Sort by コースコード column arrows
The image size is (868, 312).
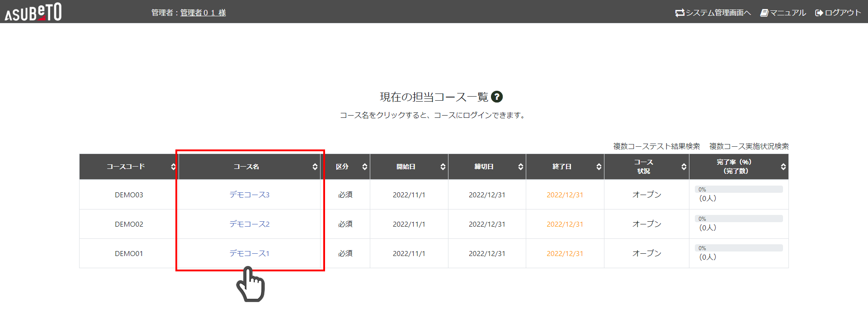pyautogui.click(x=173, y=167)
